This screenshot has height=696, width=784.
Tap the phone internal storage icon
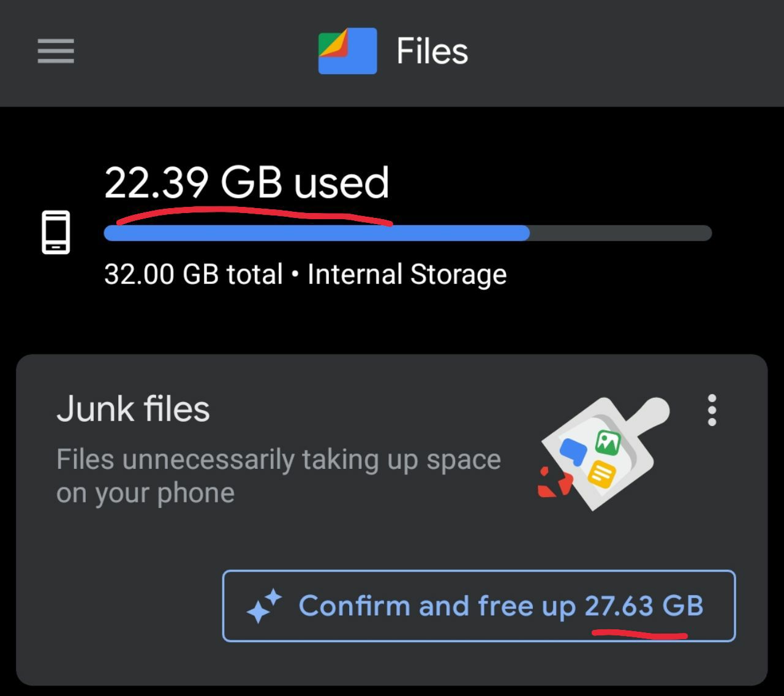56,232
